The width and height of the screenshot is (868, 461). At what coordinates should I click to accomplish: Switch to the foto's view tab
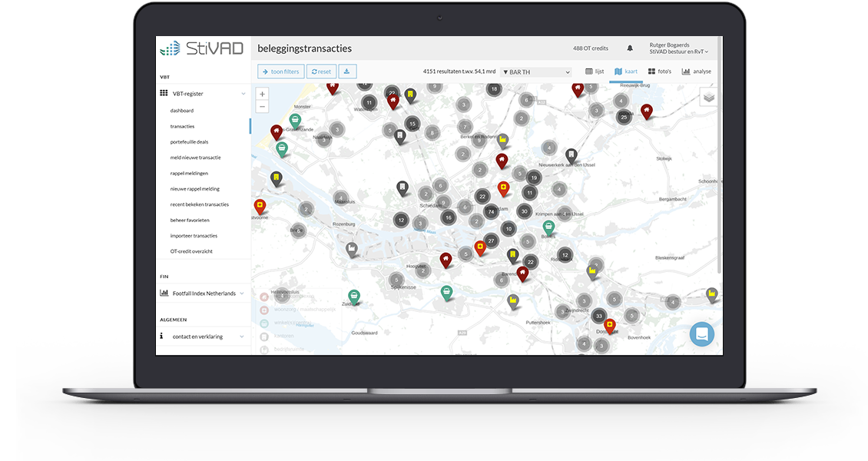coord(660,71)
